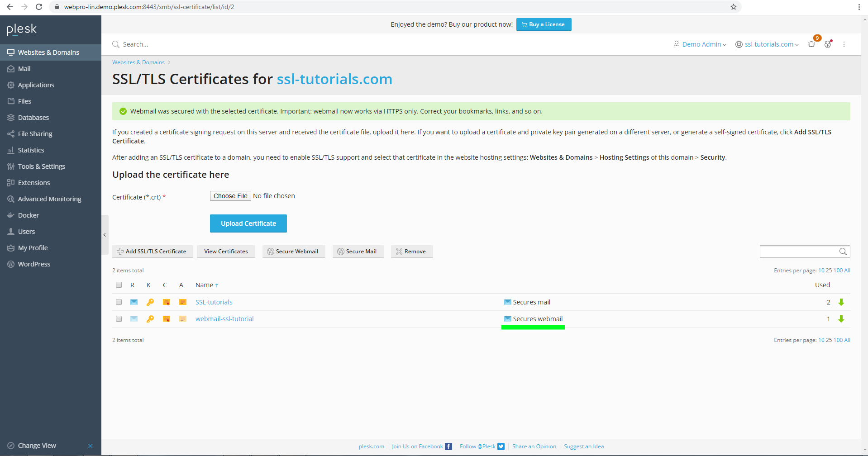This screenshot has width=868, height=456.
Task: Open Users in sidebar
Action: pyautogui.click(x=51, y=232)
